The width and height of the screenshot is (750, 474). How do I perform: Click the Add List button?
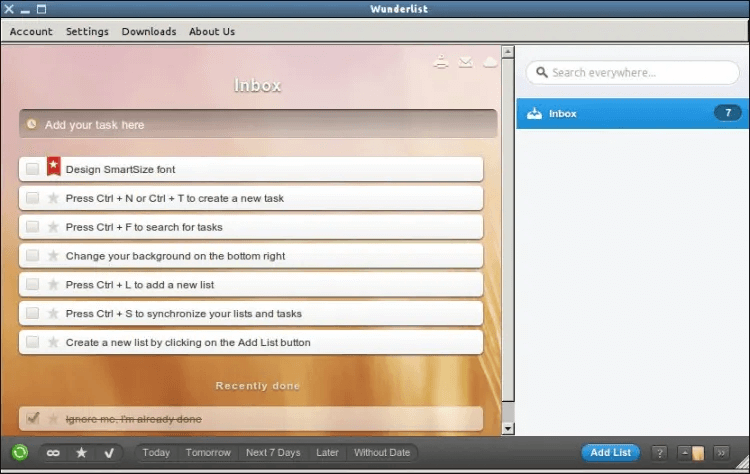pos(610,452)
